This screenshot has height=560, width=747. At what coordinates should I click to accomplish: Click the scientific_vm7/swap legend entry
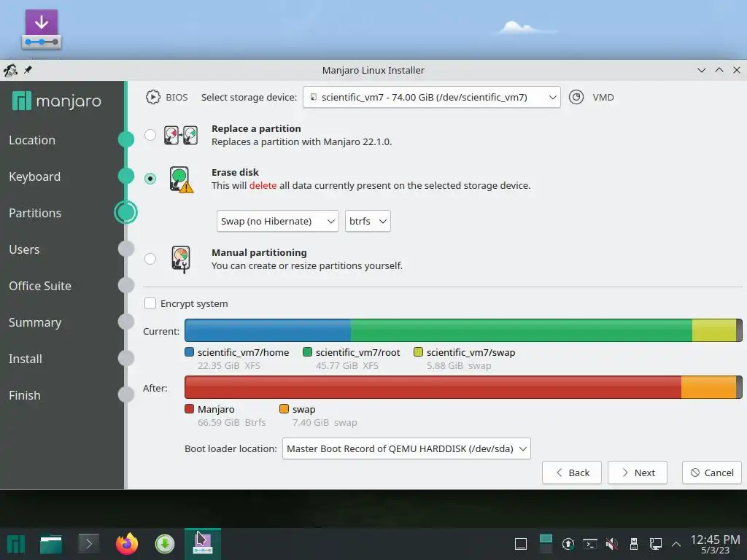(465, 359)
